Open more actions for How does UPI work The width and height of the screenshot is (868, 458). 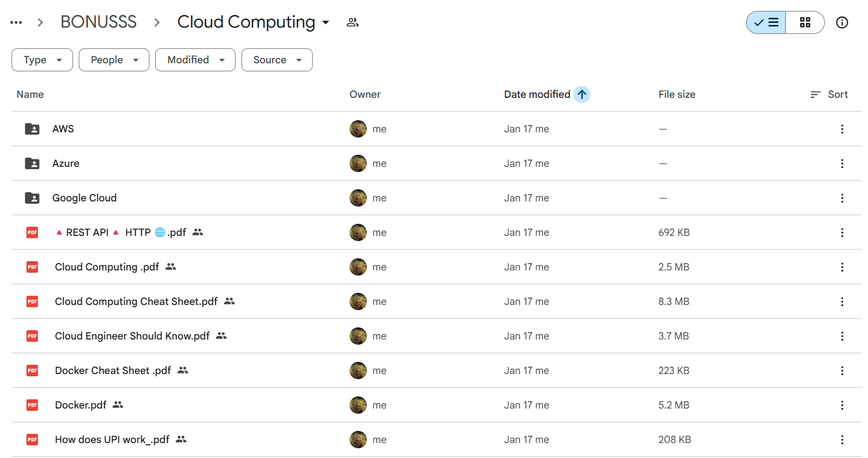(x=842, y=440)
